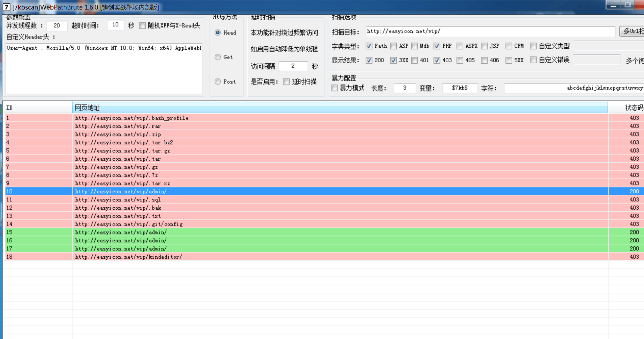
Task: Click the brute force character set field
Action: pos(574,88)
